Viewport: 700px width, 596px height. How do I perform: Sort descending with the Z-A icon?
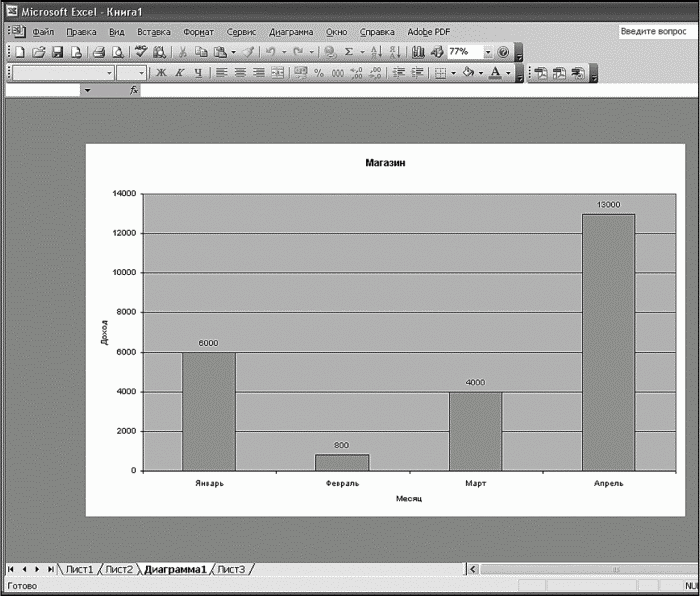(395, 52)
